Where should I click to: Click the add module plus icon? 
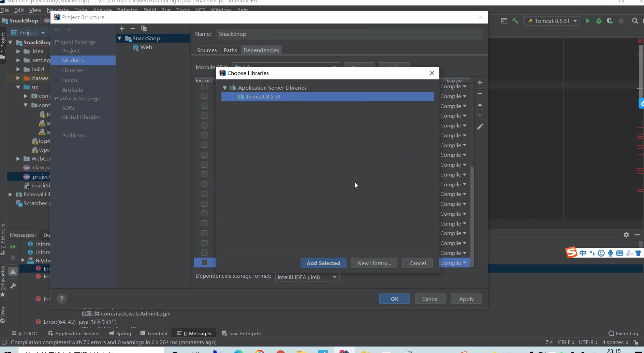click(x=122, y=29)
